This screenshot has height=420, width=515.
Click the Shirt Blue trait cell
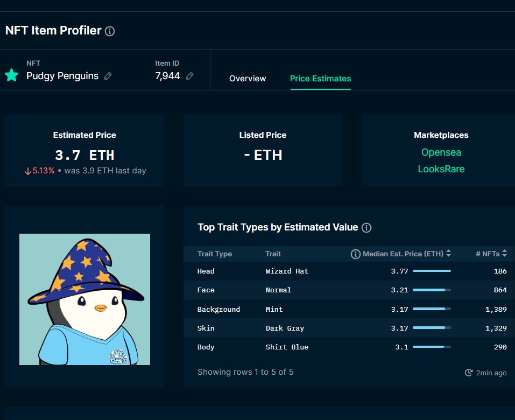(287, 347)
